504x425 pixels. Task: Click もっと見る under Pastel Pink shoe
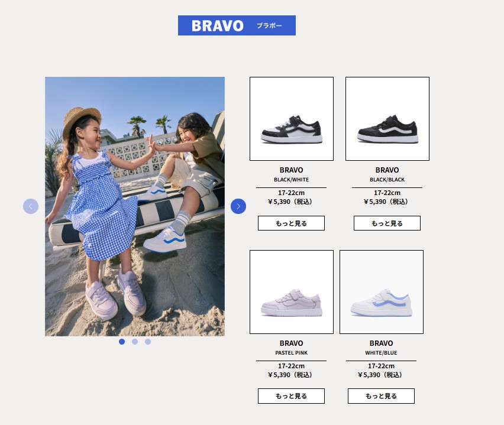click(291, 396)
